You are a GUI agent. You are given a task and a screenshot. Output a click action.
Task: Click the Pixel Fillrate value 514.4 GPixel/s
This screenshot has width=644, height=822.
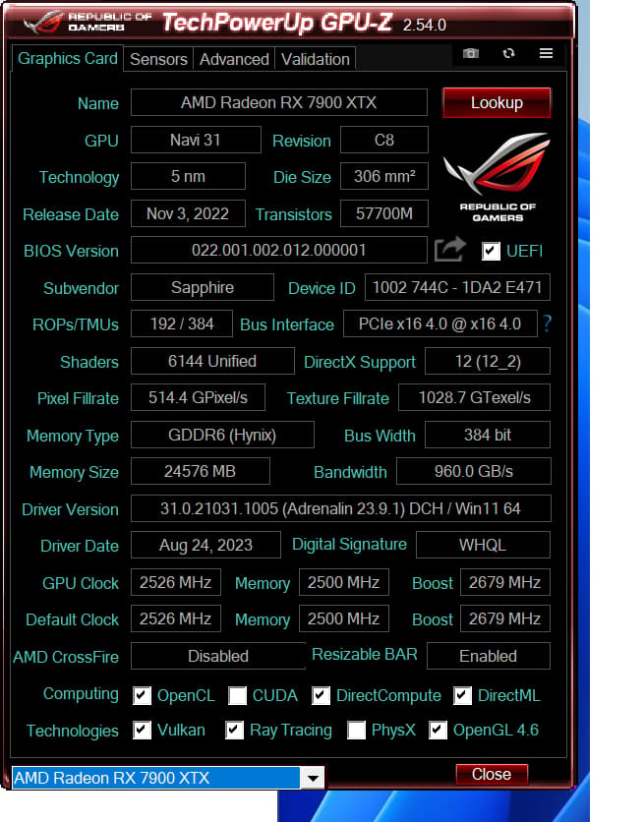click(198, 397)
